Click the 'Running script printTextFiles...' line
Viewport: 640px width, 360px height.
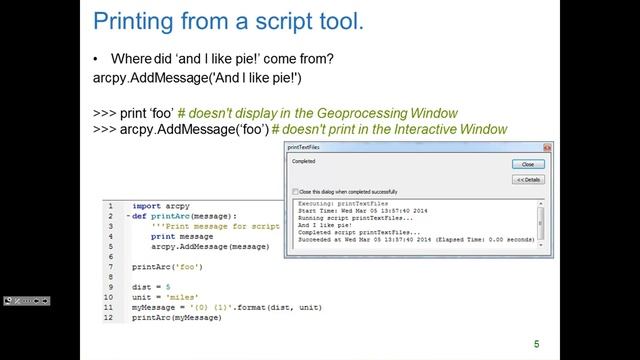355,218
